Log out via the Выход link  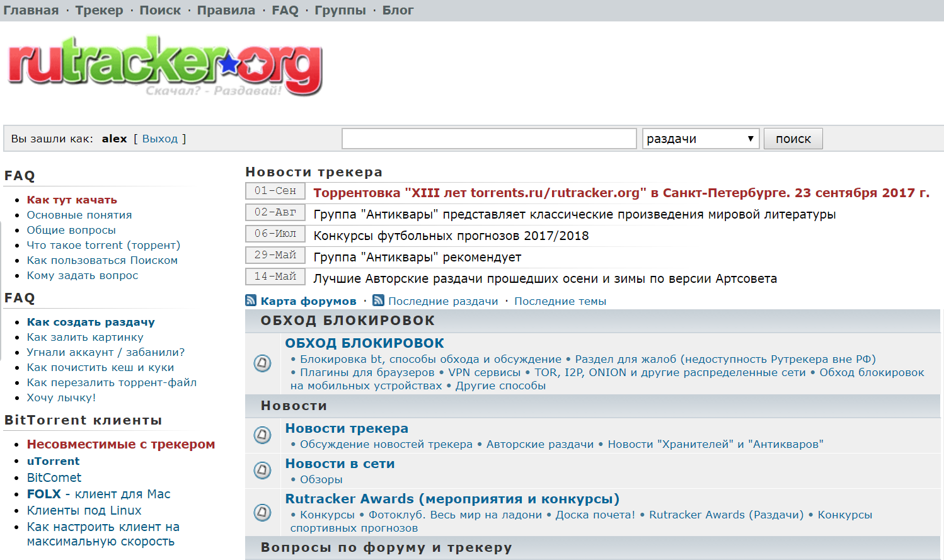coord(160,139)
